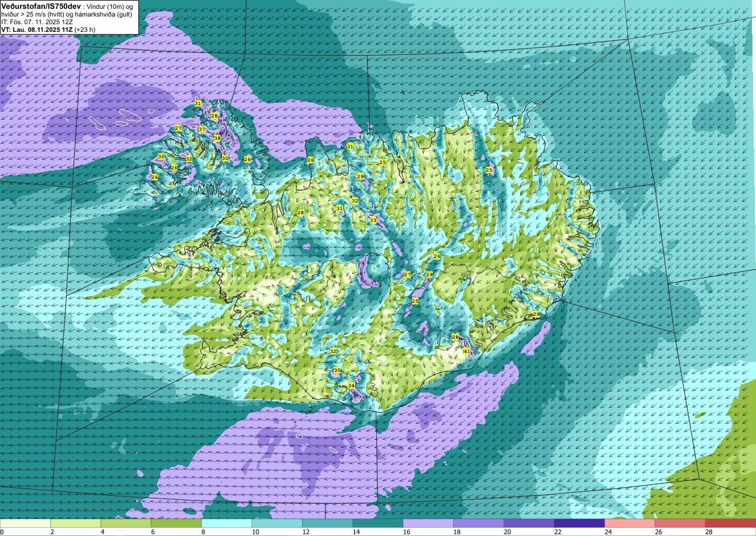Select the 'VT: Lau. 08.11.2025 11Z (+23 h)' line

(49, 29)
